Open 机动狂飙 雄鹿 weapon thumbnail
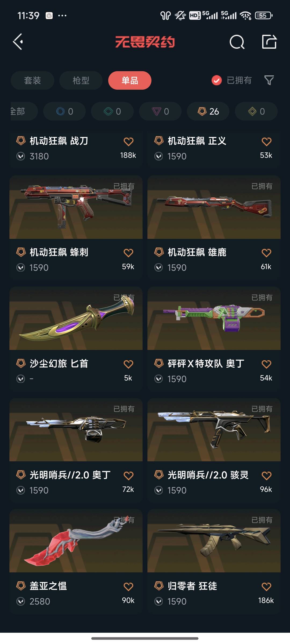The width and height of the screenshot is (290, 644). pos(214,207)
